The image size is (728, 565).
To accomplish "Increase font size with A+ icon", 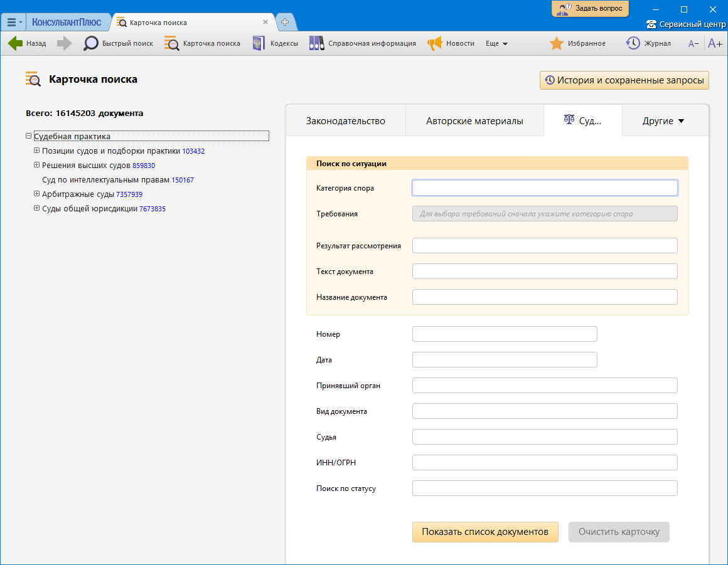I will [x=715, y=43].
